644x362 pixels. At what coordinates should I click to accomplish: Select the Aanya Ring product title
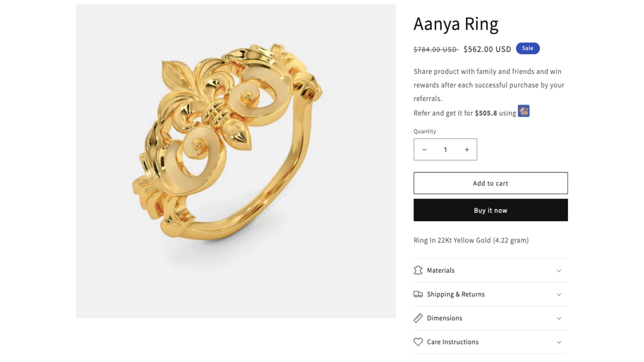pyautogui.click(x=456, y=24)
